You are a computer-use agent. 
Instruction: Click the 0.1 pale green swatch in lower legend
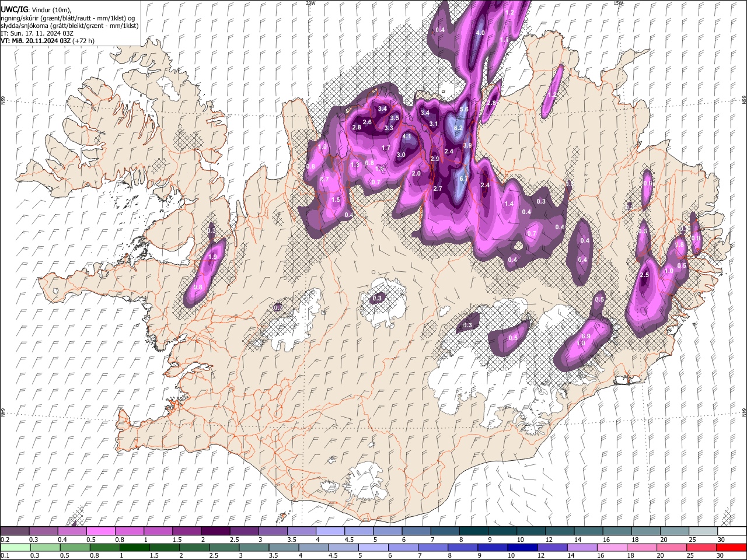tap(16, 547)
